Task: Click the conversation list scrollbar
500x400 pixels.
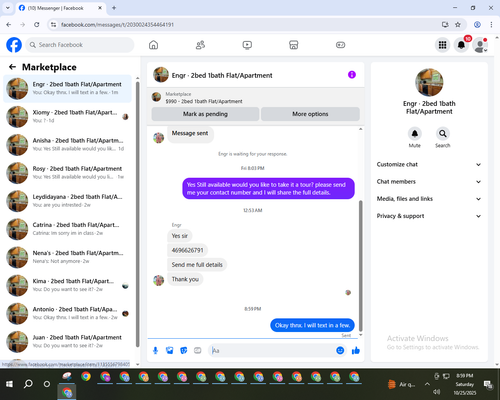Action: [138, 213]
